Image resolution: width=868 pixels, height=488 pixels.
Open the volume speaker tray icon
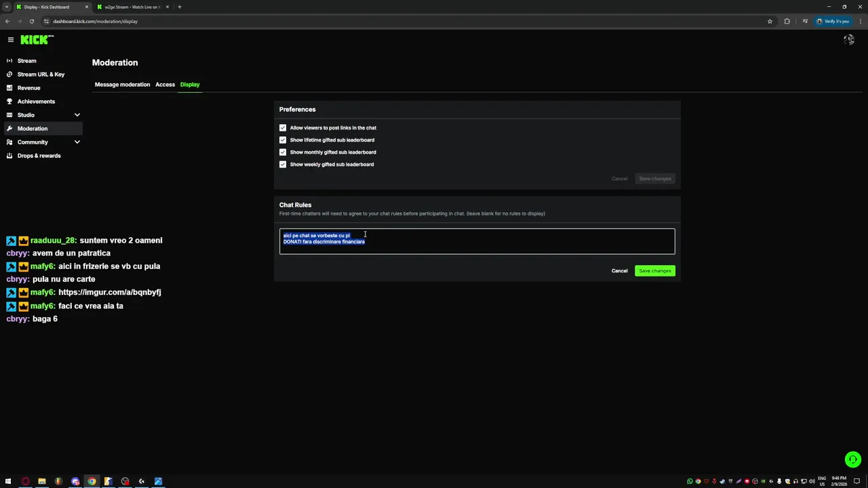812,481
